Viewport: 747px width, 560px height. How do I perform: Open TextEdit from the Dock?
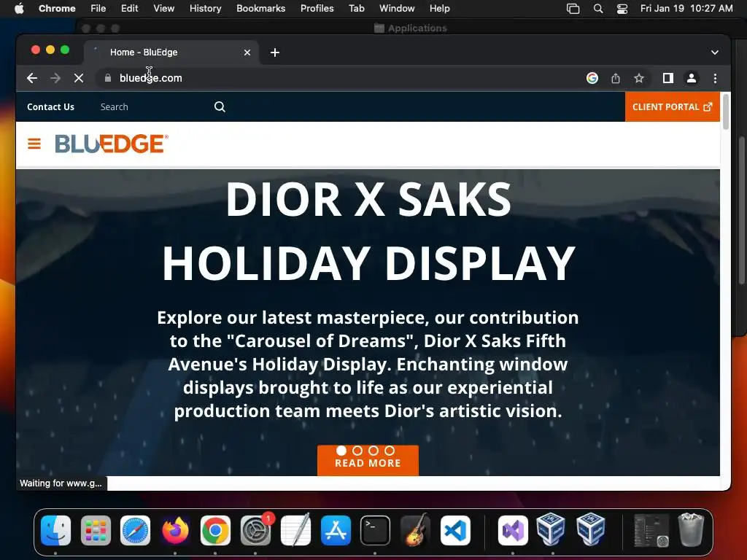pyautogui.click(x=295, y=531)
